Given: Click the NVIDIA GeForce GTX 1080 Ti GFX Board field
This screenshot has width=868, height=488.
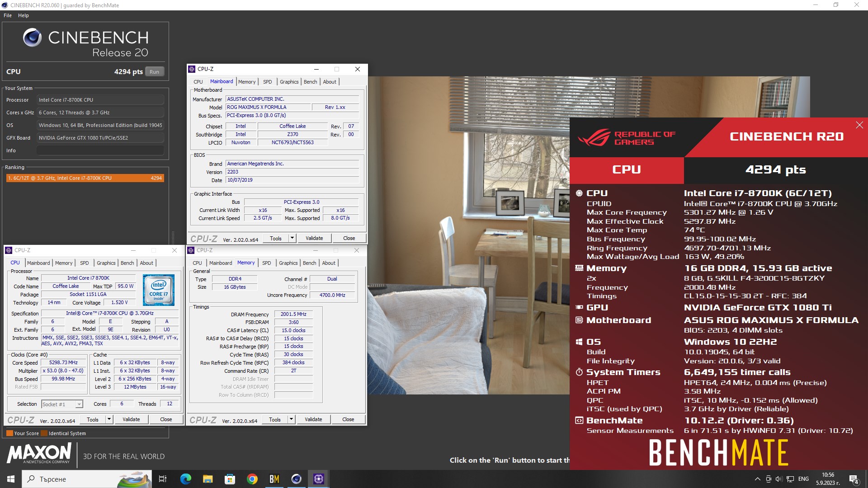Looking at the screenshot, I should tap(100, 138).
